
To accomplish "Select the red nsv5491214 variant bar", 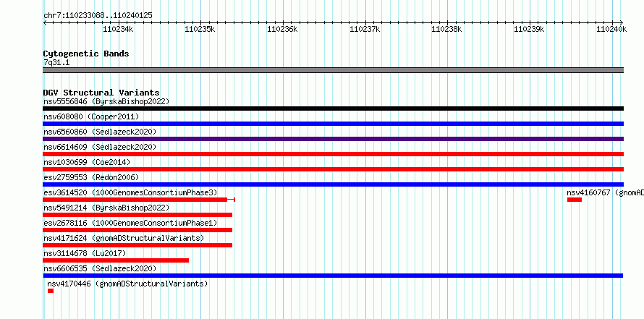I will tap(137, 215).
